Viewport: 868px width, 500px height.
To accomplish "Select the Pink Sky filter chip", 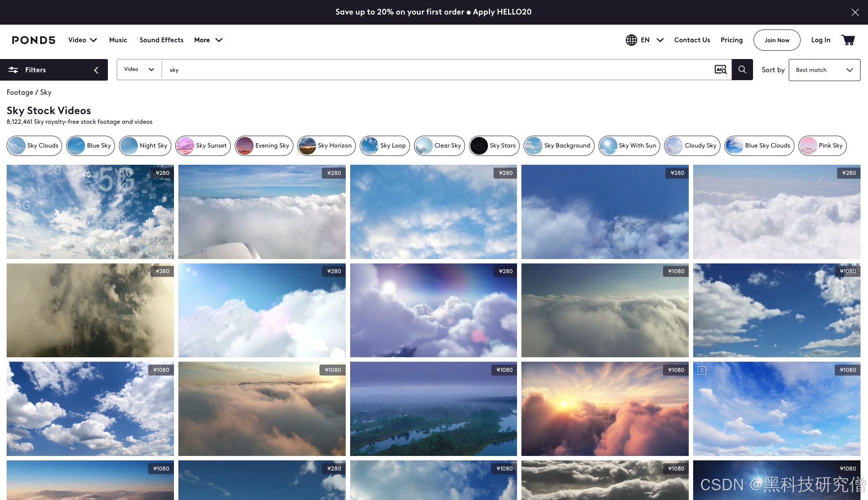I will pyautogui.click(x=822, y=146).
